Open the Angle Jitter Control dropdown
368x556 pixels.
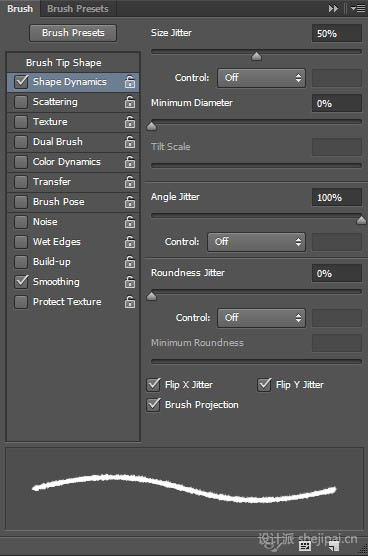pyautogui.click(x=256, y=242)
